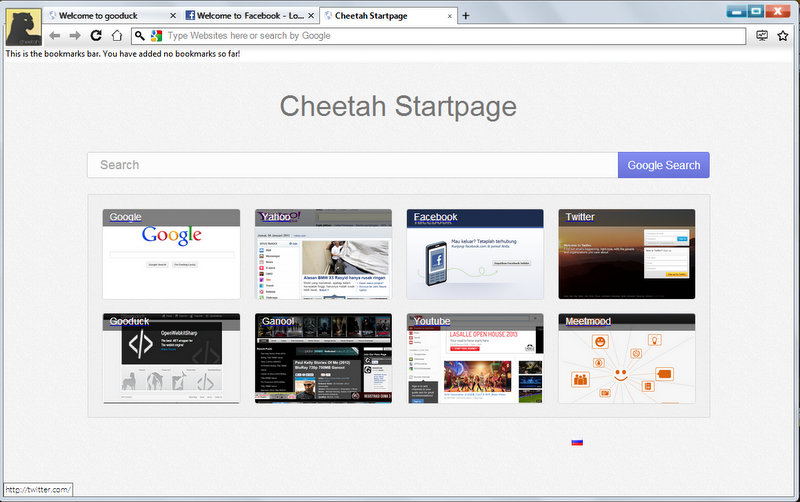Maximize the browser window
Screen dimensions: 800x502
click(756, 11)
